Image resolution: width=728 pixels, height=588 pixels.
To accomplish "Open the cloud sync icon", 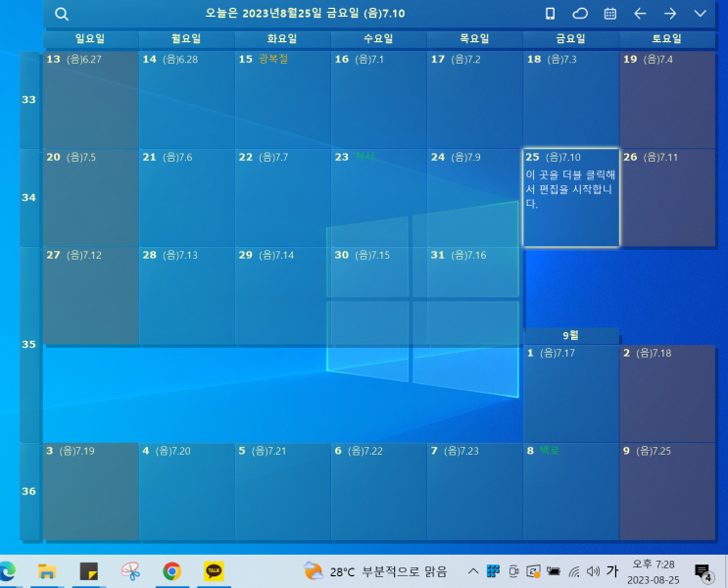I will (x=579, y=14).
